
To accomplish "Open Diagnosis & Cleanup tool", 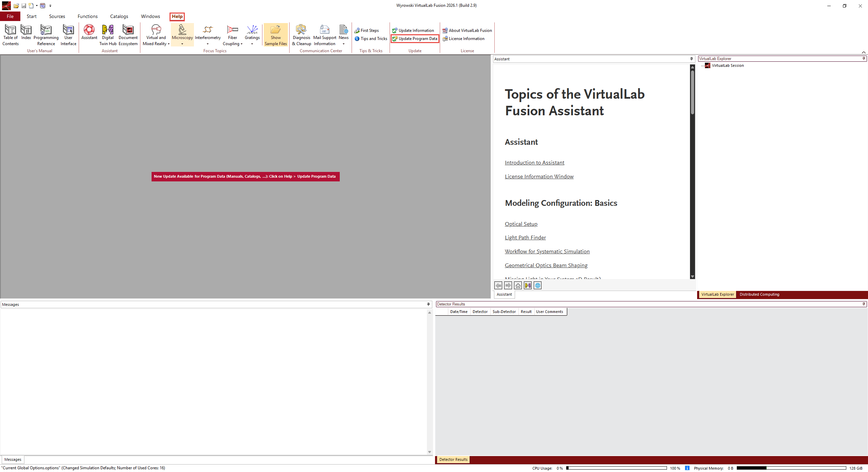I will pos(301,35).
